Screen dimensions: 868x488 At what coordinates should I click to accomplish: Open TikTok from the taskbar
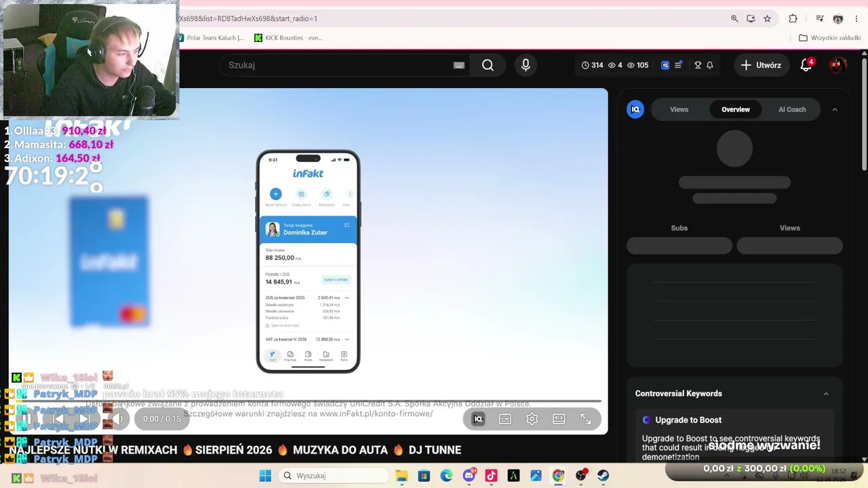[491, 476]
